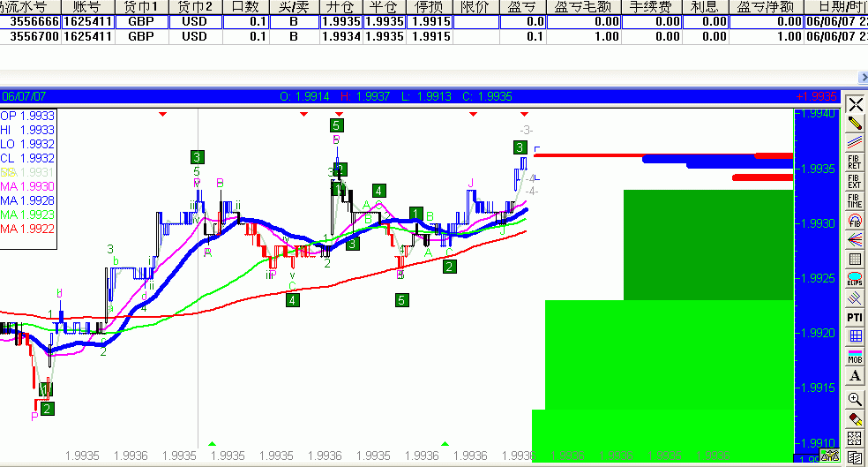Select order row 3556666
The height and width of the screenshot is (467, 868).
pyautogui.click(x=434, y=21)
